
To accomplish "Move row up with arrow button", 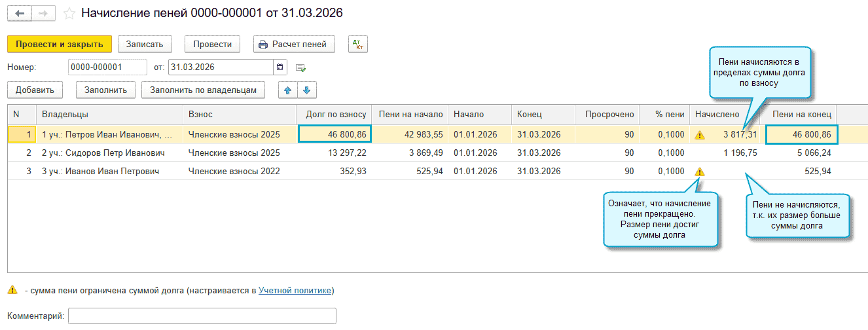I will coord(288,90).
